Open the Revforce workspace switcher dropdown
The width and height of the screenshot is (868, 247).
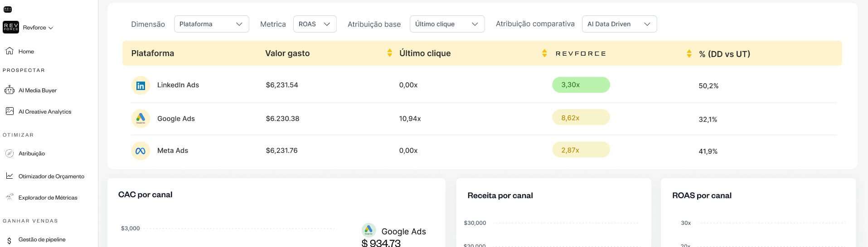pyautogui.click(x=38, y=28)
